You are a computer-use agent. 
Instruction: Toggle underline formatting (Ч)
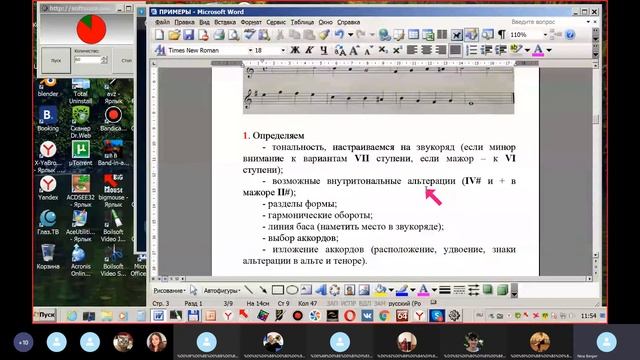click(324, 50)
